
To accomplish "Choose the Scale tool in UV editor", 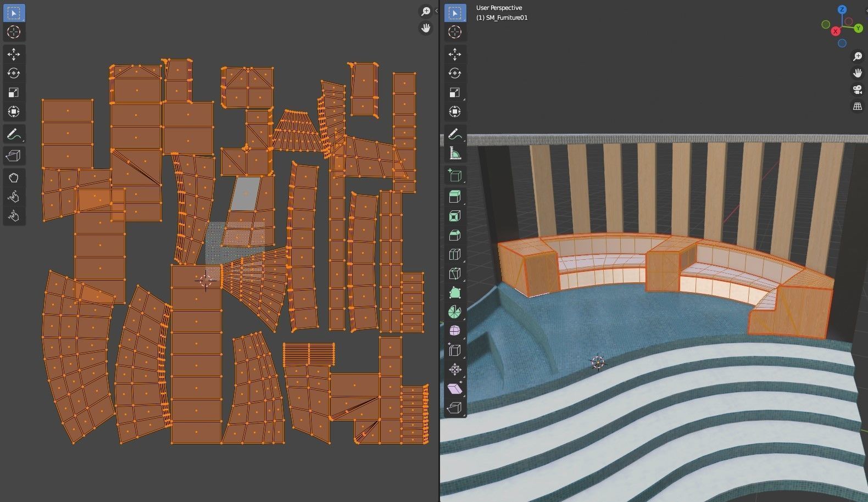I will (14, 92).
